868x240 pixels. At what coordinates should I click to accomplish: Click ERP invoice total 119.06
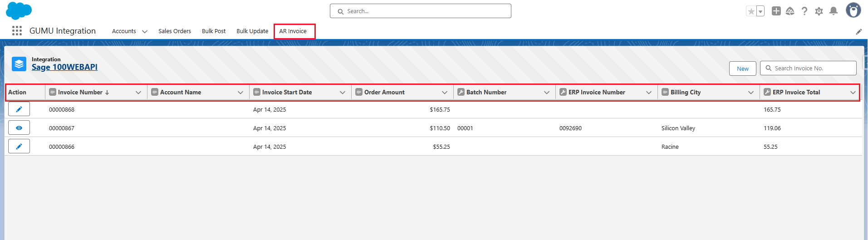772,128
